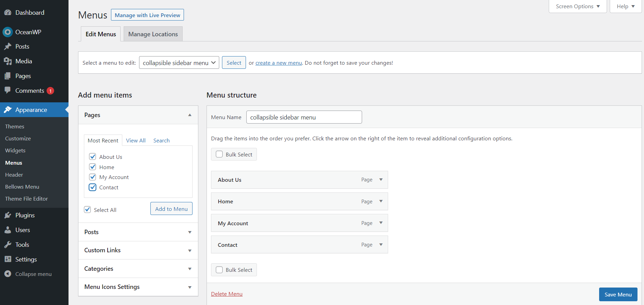Enable the top Bulk Select checkbox

coord(219,154)
